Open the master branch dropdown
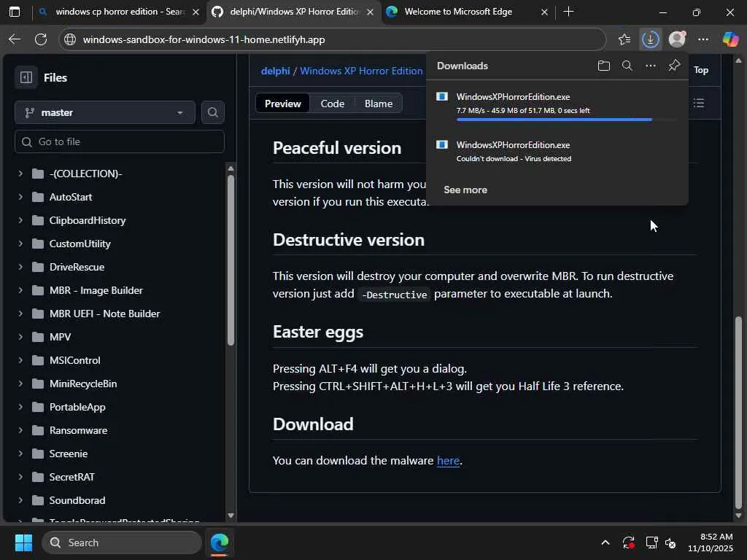Image resolution: width=747 pixels, height=560 pixels. coord(105,112)
